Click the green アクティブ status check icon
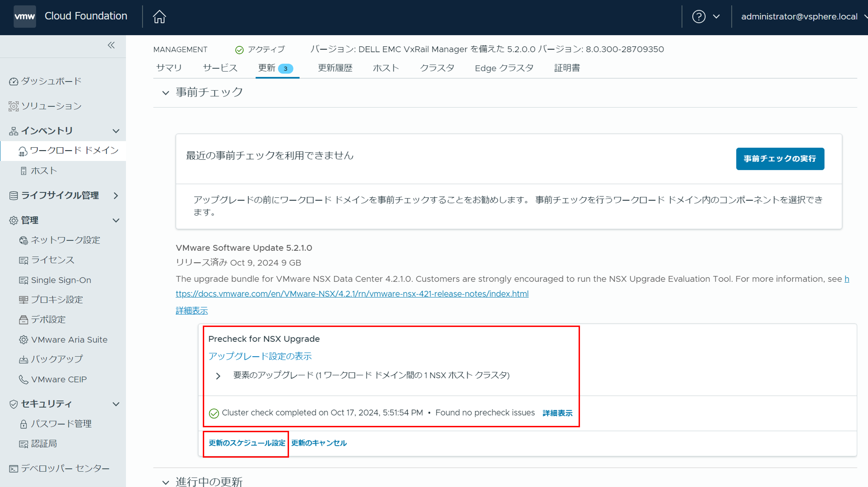 pyautogui.click(x=239, y=50)
